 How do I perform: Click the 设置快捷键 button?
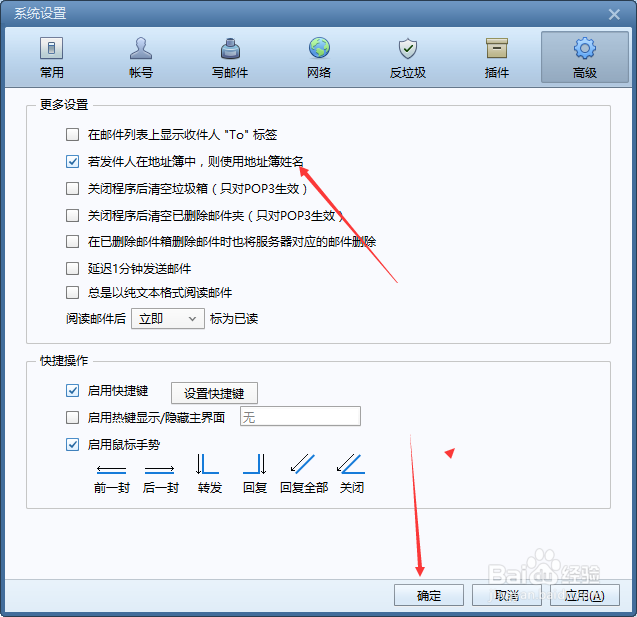click(x=214, y=393)
